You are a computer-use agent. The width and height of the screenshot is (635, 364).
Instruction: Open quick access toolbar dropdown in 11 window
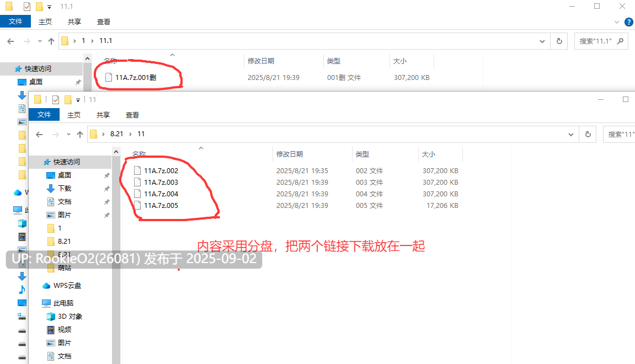click(78, 100)
